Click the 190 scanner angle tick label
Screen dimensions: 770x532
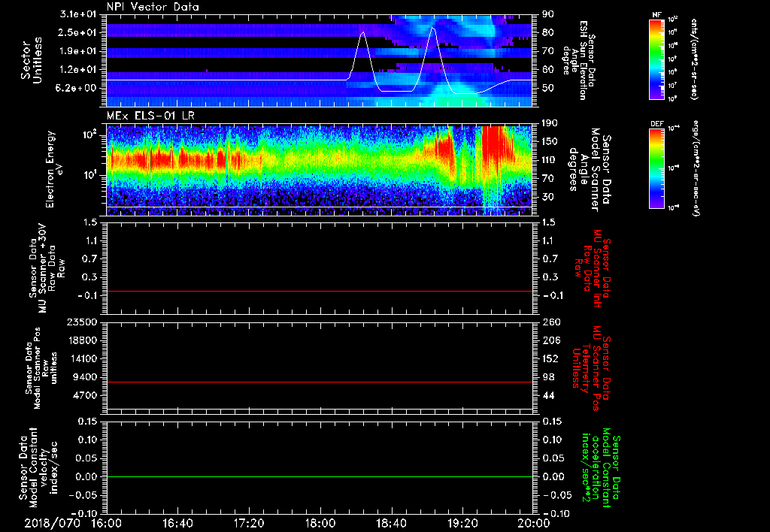click(550, 123)
